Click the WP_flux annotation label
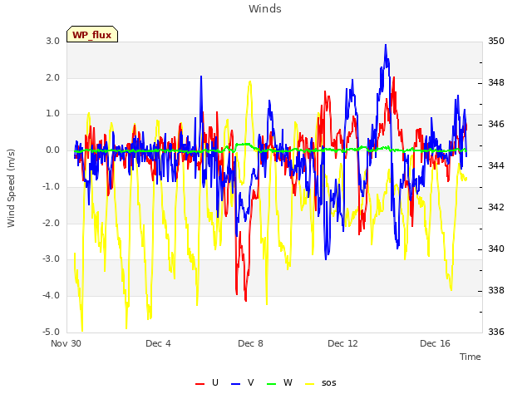The image size is (532, 399). 92,35
